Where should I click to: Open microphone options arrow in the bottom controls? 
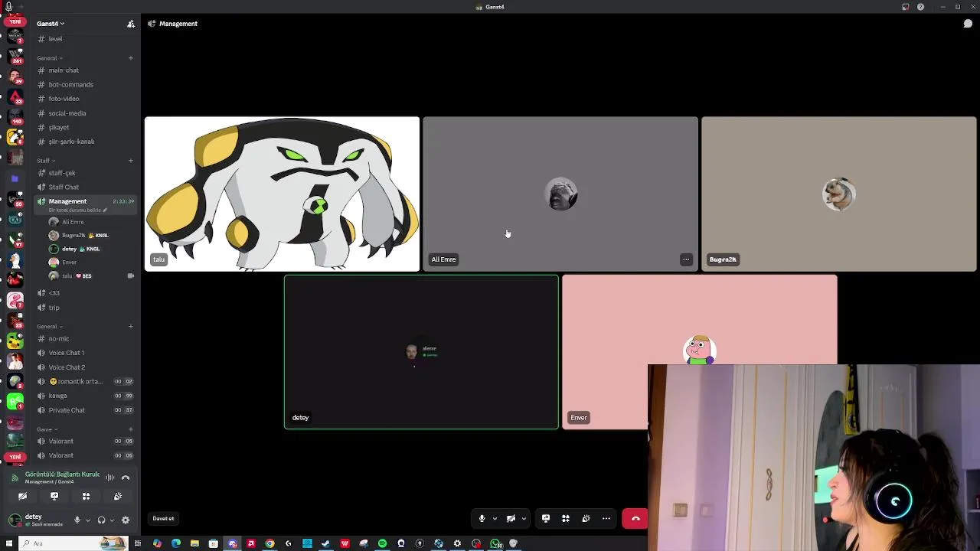click(x=495, y=518)
